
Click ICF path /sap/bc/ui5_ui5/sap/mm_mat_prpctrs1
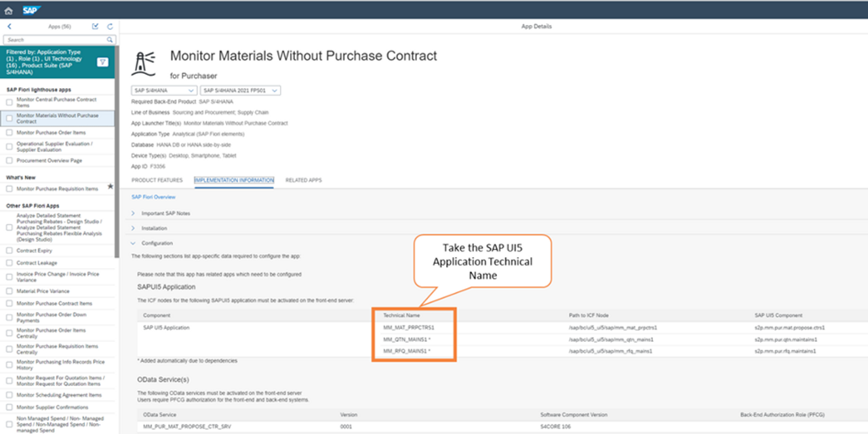coord(613,328)
